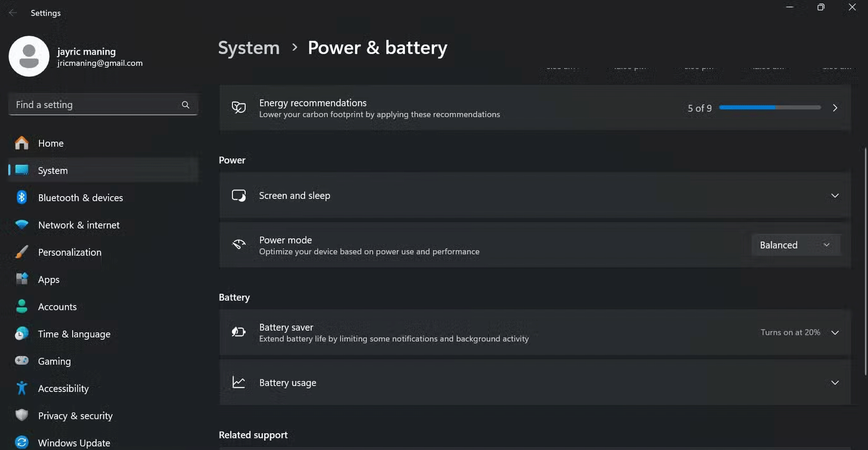Viewport: 868px width, 450px height.
Task: Open the Apps settings page
Action: 49,279
